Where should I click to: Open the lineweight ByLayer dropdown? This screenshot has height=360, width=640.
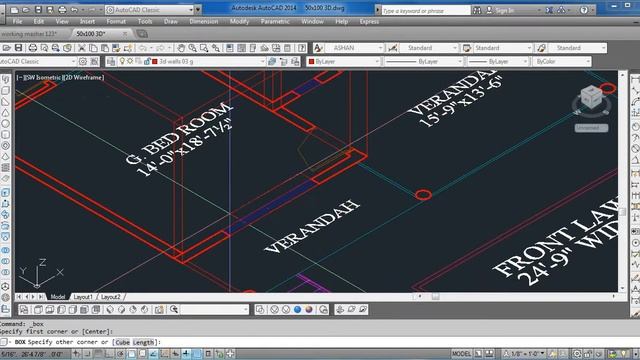498,62
